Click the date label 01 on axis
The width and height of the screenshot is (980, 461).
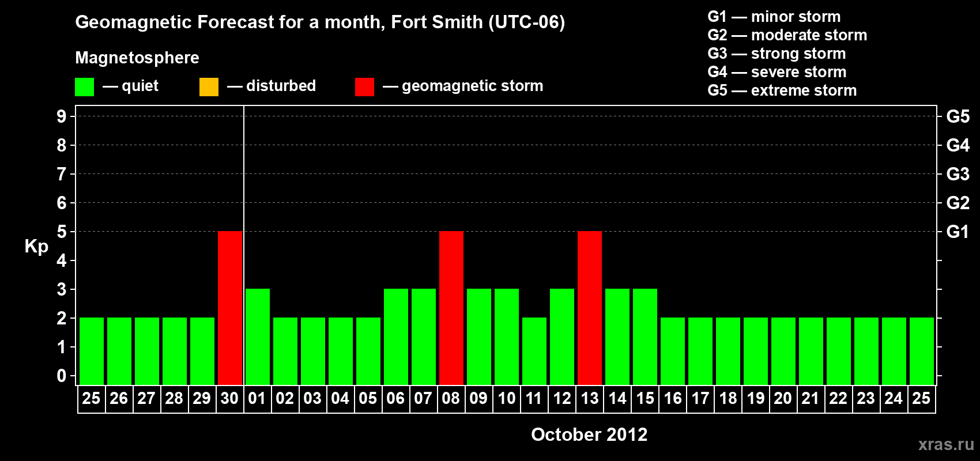tap(257, 398)
